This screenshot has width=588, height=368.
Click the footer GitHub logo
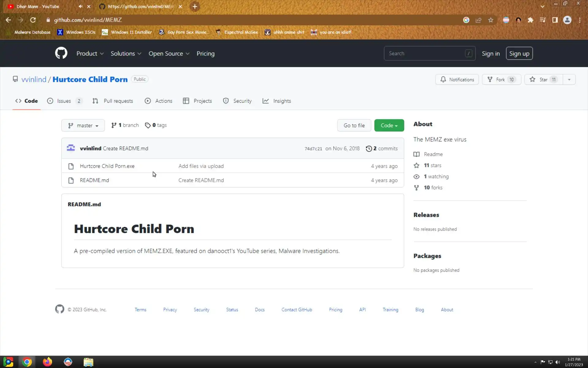[60, 309]
